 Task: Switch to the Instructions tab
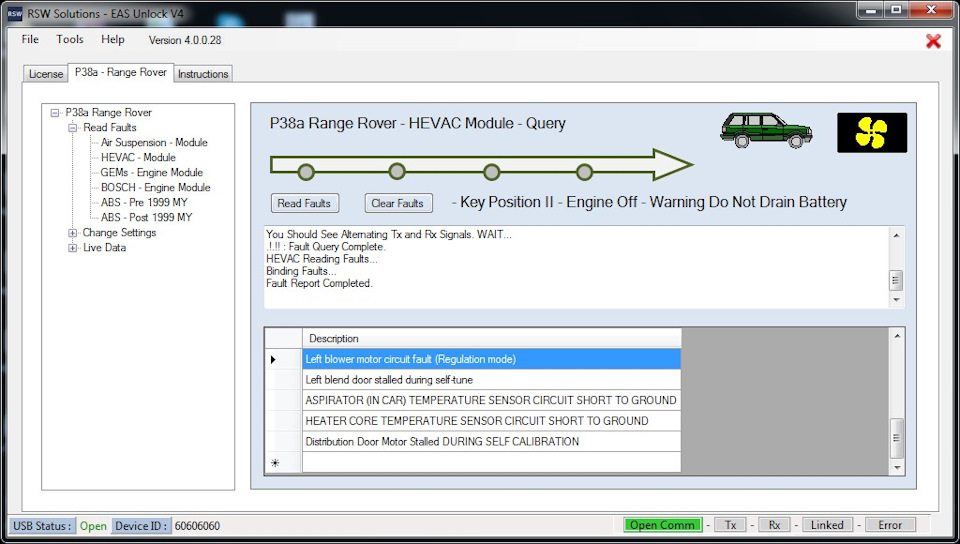point(203,73)
